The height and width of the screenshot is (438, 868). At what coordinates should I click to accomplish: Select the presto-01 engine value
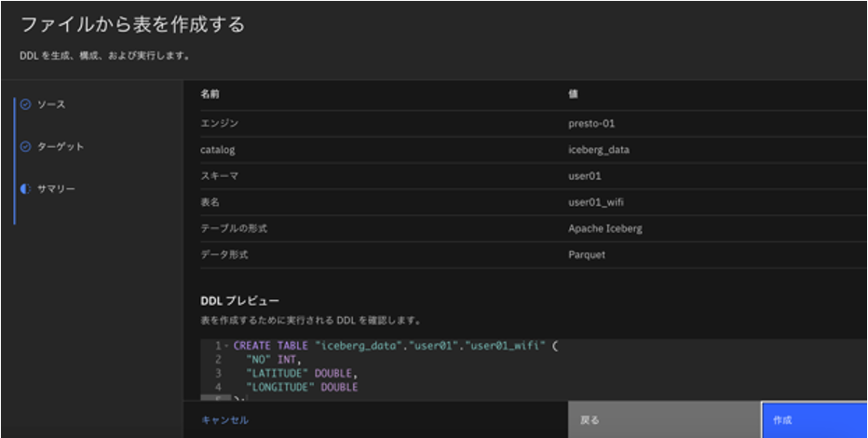pyautogui.click(x=591, y=124)
